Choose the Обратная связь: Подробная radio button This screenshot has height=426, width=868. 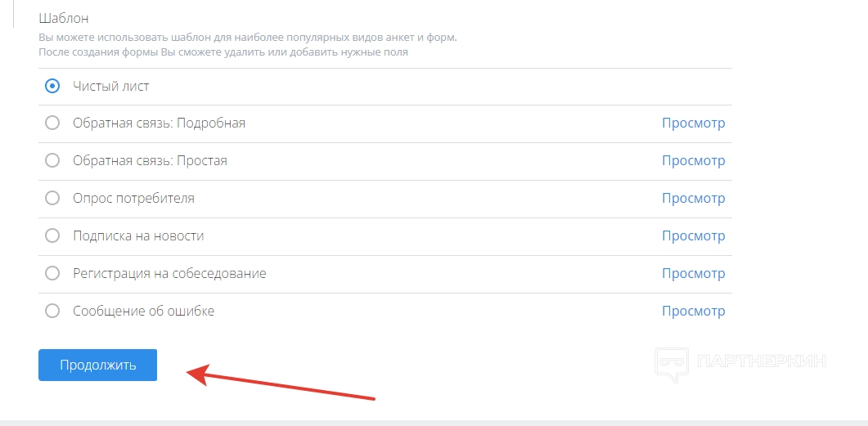pos(52,123)
